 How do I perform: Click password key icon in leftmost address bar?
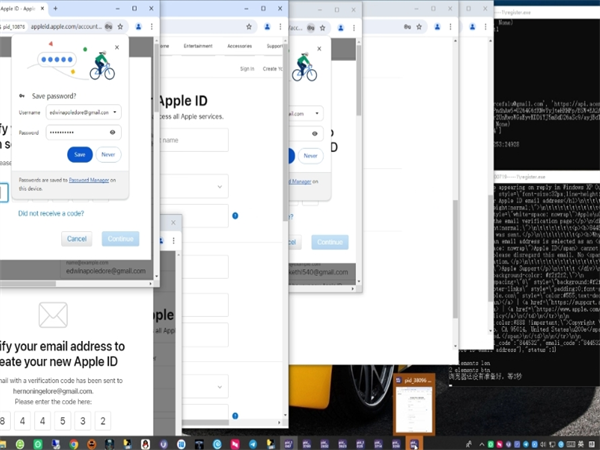[x=107, y=27]
